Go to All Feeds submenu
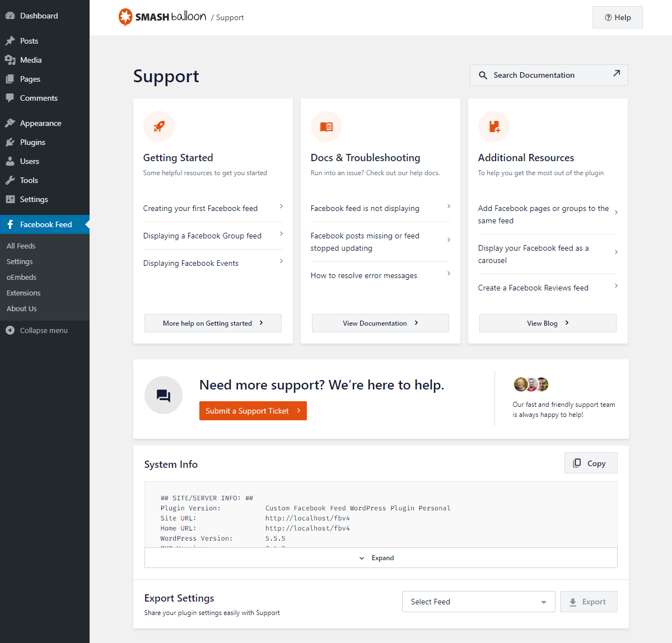Image resolution: width=672 pixels, height=643 pixels. pyautogui.click(x=21, y=246)
